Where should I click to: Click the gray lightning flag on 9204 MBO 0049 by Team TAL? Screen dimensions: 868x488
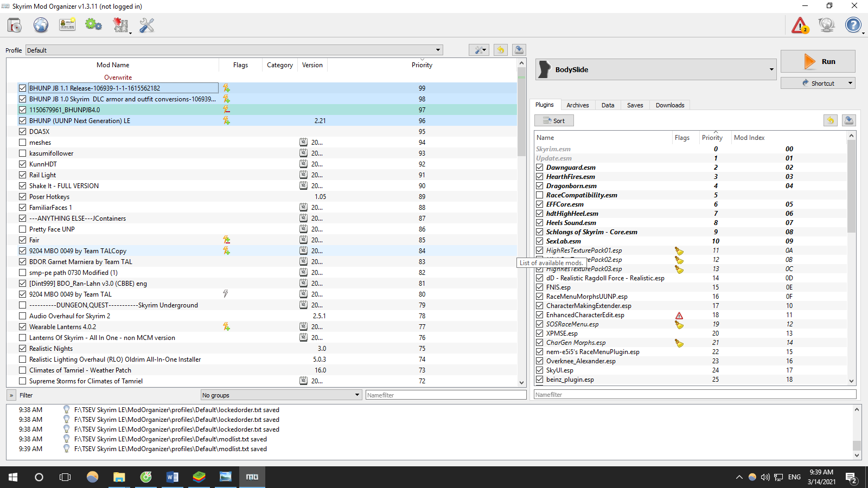click(x=226, y=294)
